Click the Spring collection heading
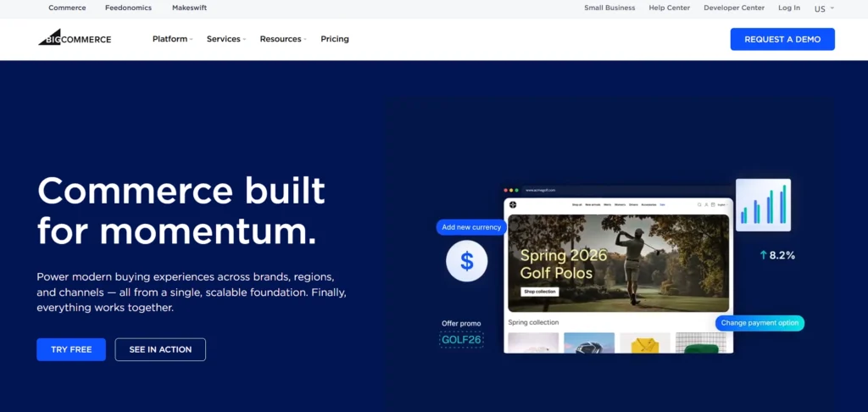 coord(533,322)
